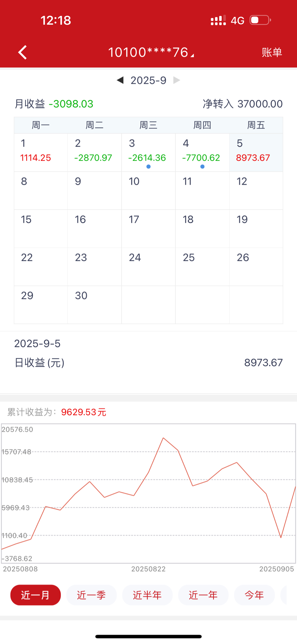Go to next month arrow
The height and width of the screenshot is (644, 297).
(176, 80)
